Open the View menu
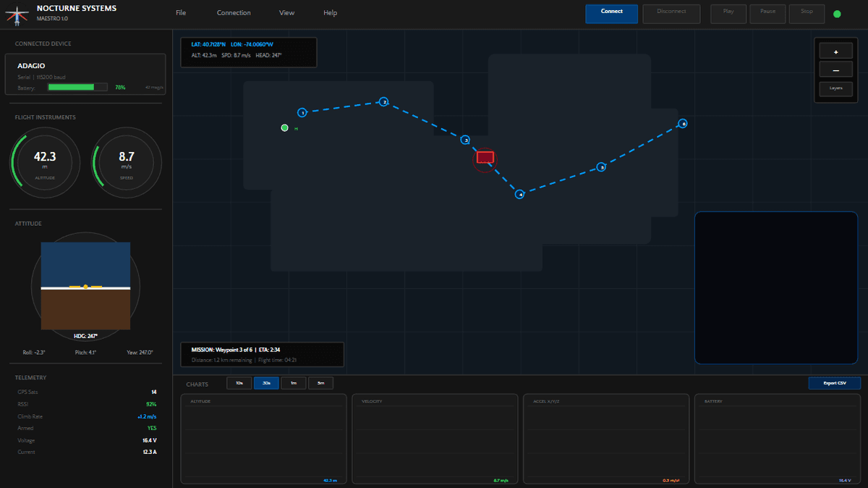 pos(286,13)
